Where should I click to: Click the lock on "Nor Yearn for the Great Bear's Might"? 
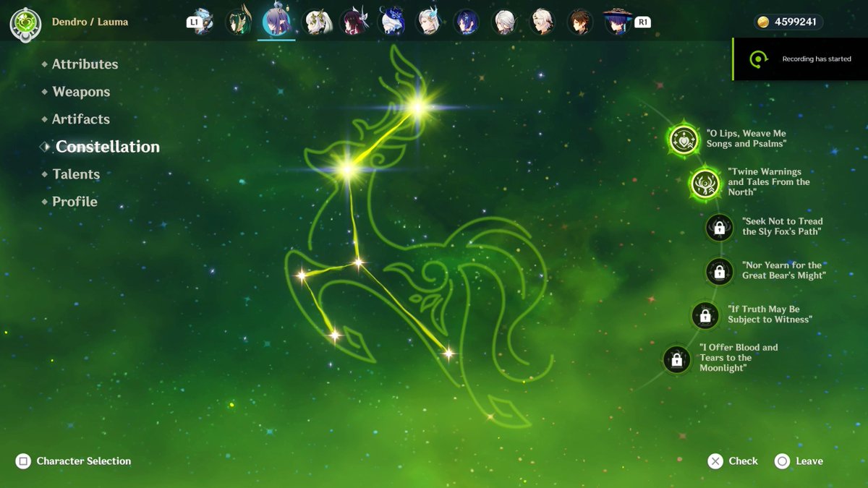(x=719, y=272)
